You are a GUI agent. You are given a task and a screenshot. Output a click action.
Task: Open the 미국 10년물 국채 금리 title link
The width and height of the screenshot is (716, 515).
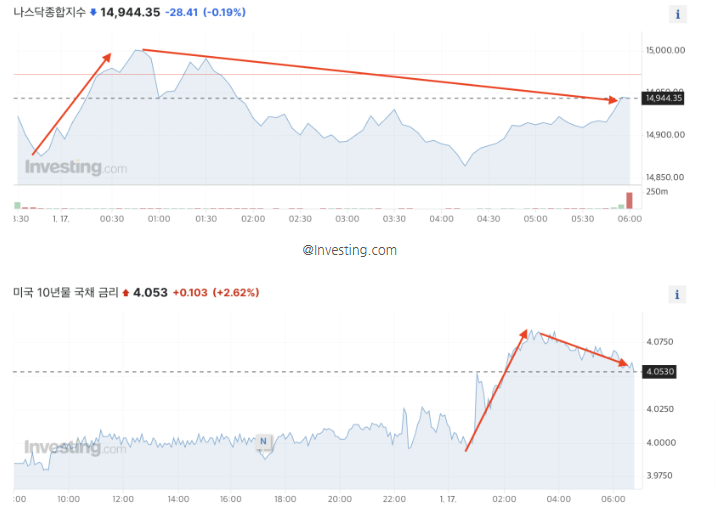[66, 293]
